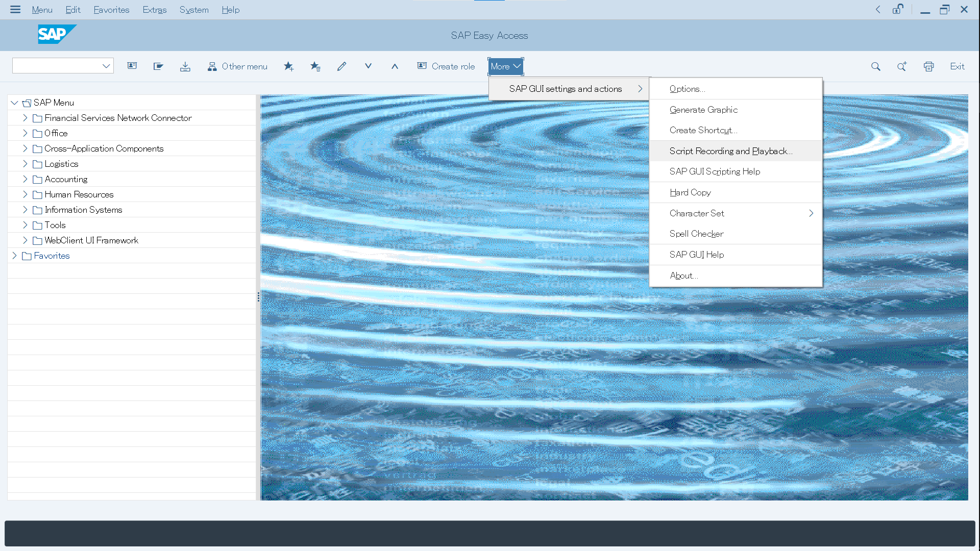Click the Print icon in toolbar
This screenshot has width=980, height=551.
point(928,66)
